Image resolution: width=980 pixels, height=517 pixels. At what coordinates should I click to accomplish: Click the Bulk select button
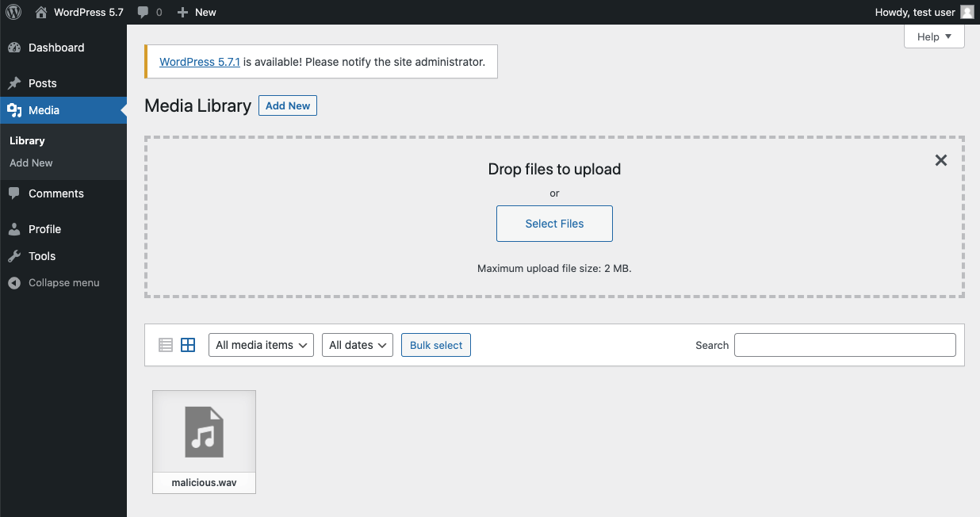coord(436,345)
